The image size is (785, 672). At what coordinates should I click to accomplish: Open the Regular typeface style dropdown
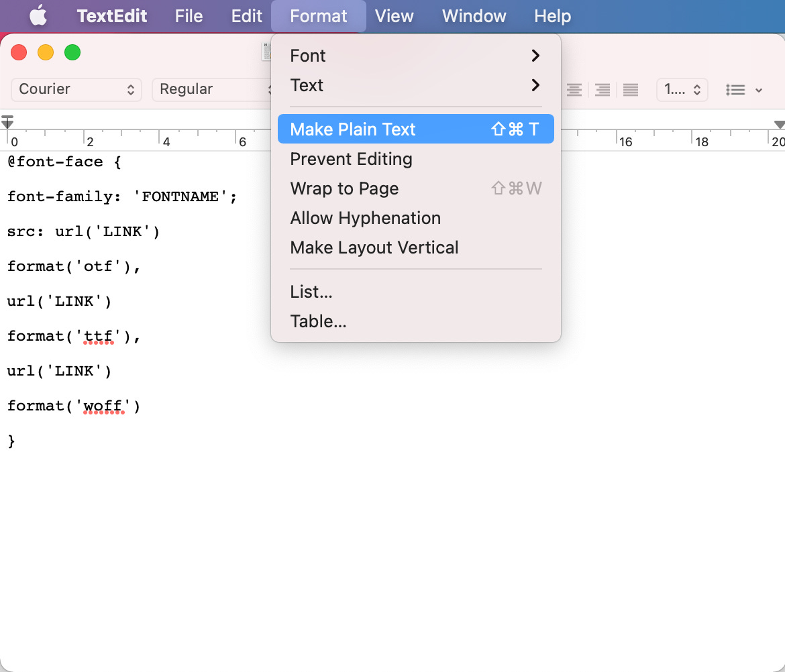(213, 90)
